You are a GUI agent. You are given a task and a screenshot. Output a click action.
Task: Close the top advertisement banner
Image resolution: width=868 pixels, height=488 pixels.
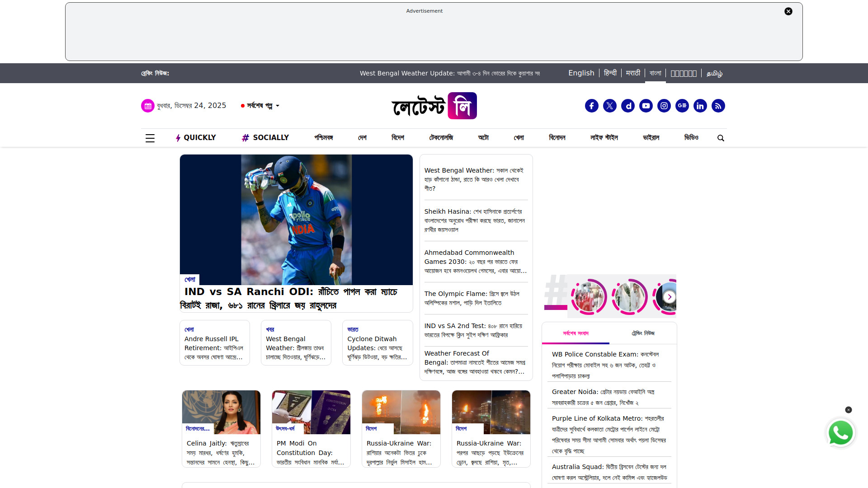(788, 11)
